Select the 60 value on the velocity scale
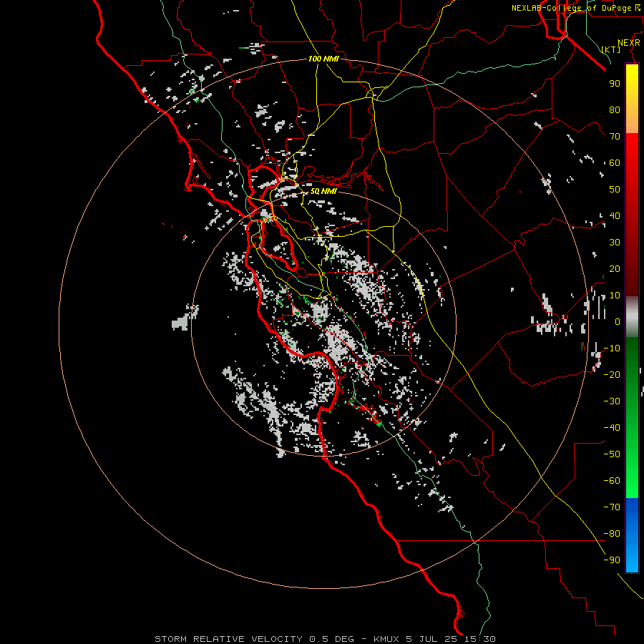Image resolution: width=644 pixels, height=644 pixels. coord(615,162)
